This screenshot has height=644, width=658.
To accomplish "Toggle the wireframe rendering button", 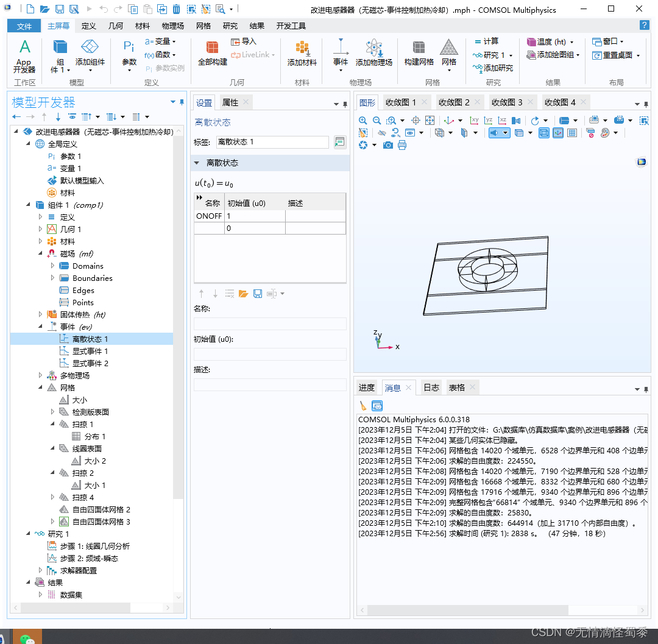I will pyautogui.click(x=544, y=133).
